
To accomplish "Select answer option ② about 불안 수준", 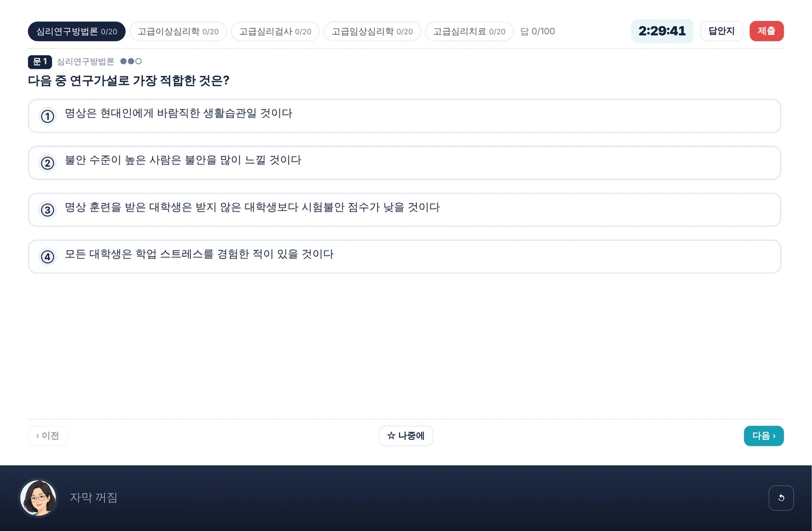I will click(404, 163).
